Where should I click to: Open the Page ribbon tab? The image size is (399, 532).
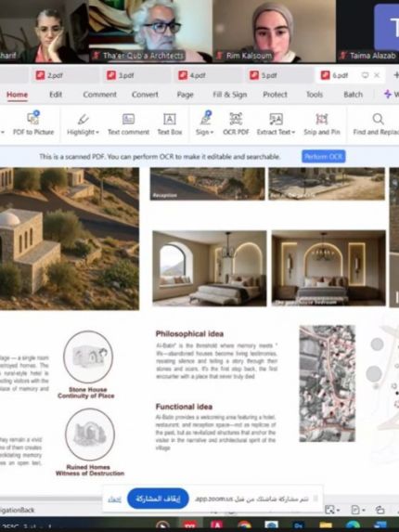point(185,95)
